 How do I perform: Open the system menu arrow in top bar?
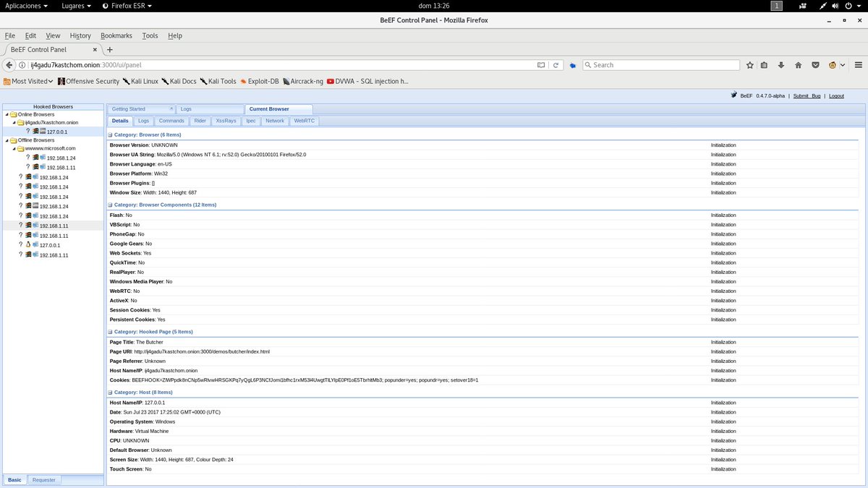tap(859, 6)
